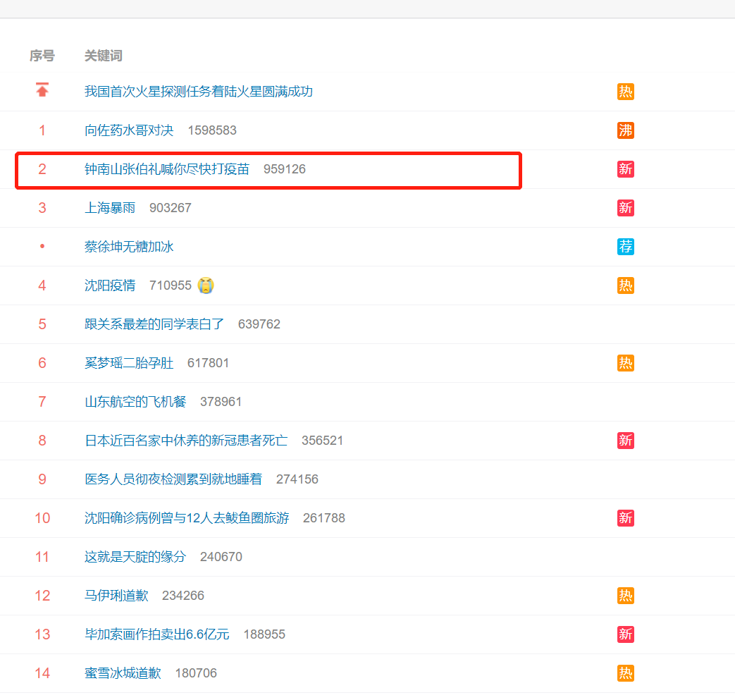Click the orange 热 badge beside Mars landing topic
This screenshot has width=735, height=700.
[x=625, y=92]
